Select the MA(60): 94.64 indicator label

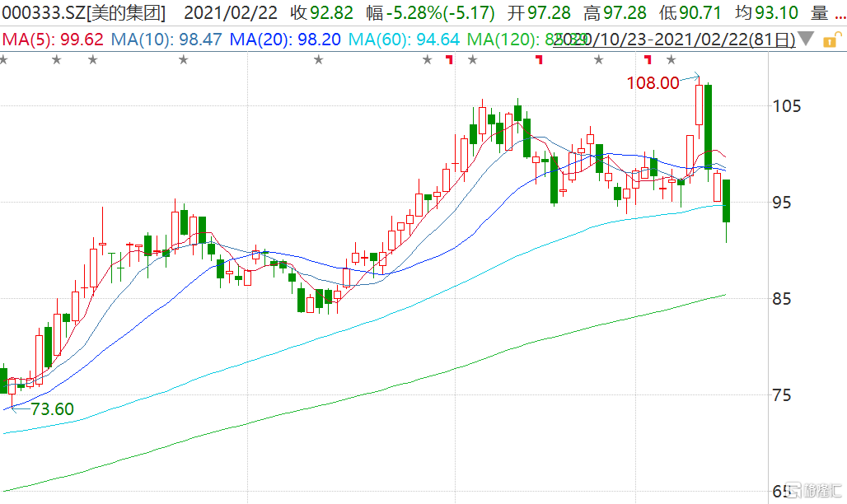click(404, 40)
